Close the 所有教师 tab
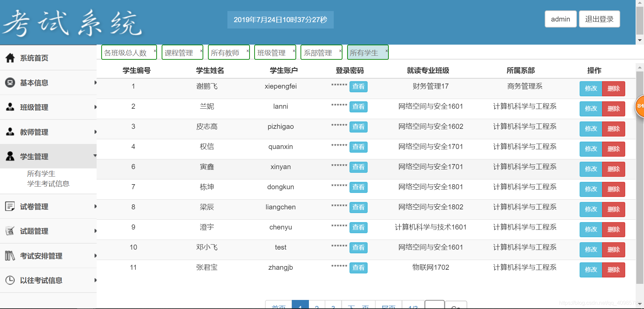 click(x=248, y=51)
